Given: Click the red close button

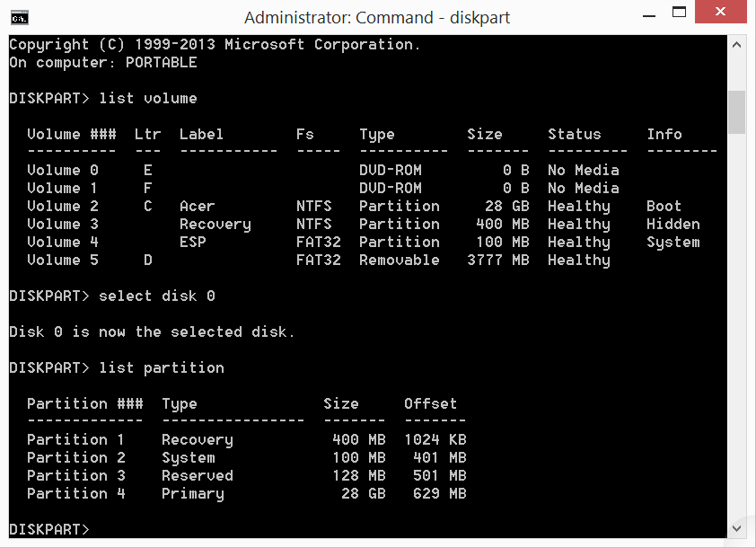Looking at the screenshot, I should (721, 13).
